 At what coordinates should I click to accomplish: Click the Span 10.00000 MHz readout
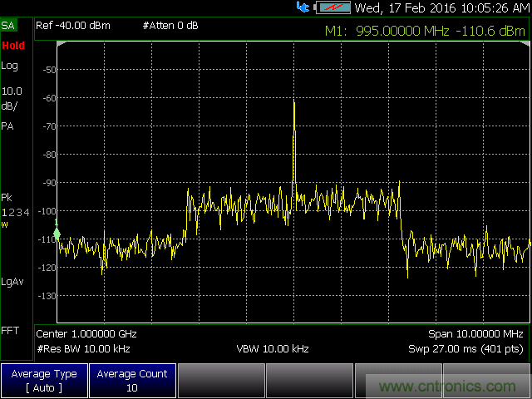tap(478, 333)
